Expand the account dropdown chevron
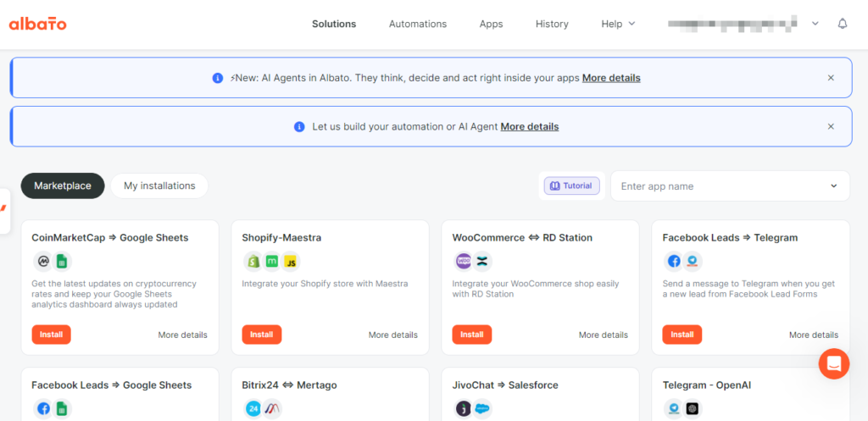This screenshot has height=421, width=868. 815,24
